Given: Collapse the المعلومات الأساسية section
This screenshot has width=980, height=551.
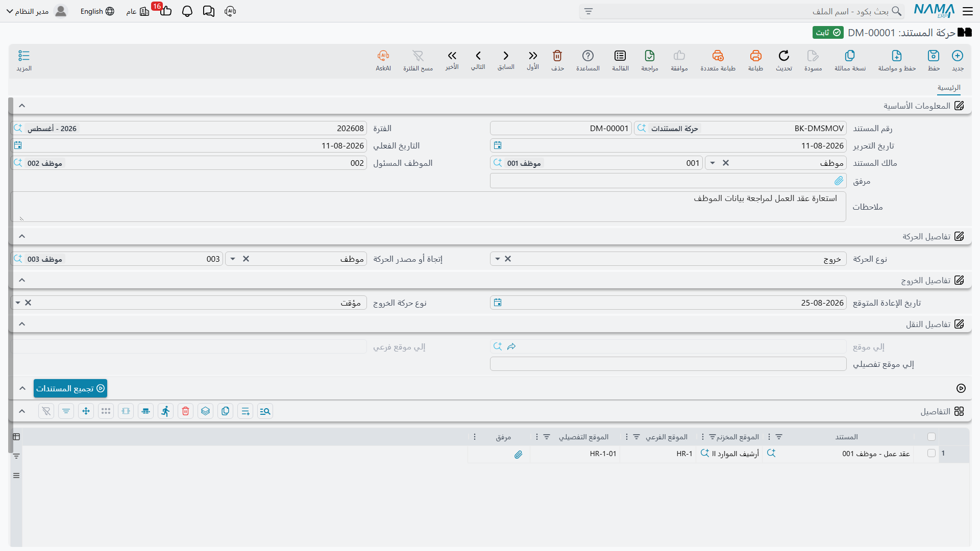Looking at the screenshot, I should pyautogui.click(x=22, y=106).
